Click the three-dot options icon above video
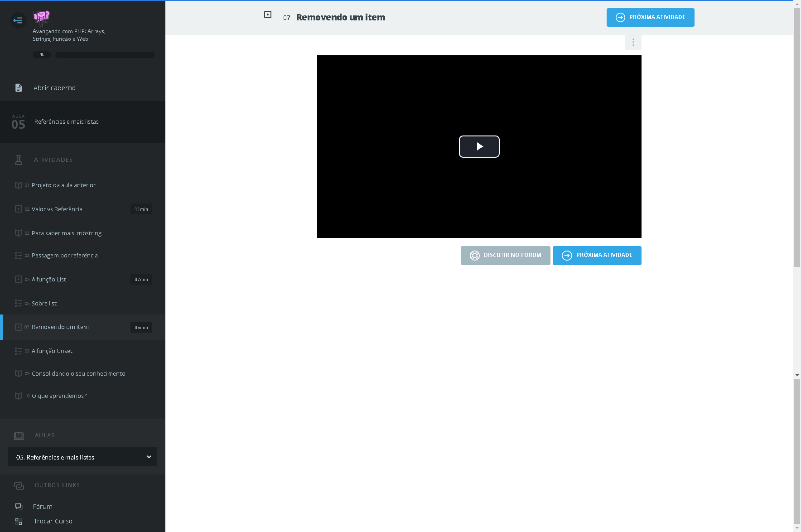 633,42
